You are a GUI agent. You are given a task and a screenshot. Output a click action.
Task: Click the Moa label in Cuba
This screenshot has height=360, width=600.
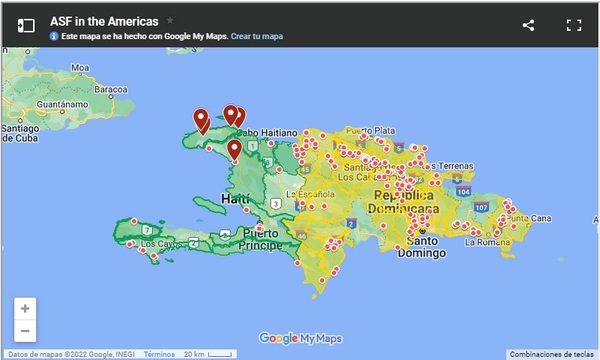pos(80,68)
